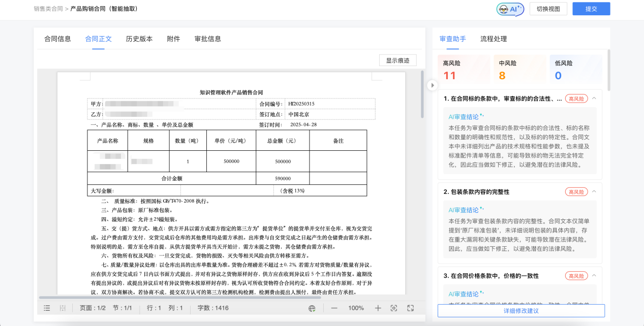Open the document outline list icon
The width and height of the screenshot is (644, 326).
47,308
